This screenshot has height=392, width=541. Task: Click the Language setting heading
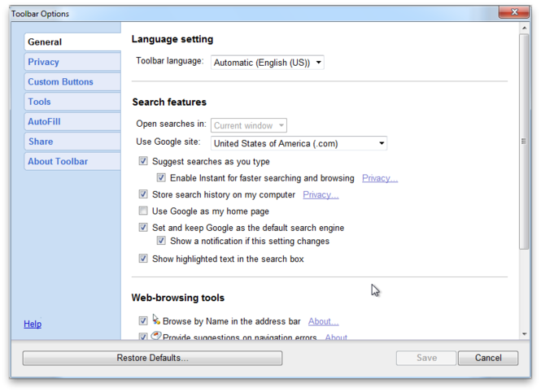pyautogui.click(x=172, y=39)
